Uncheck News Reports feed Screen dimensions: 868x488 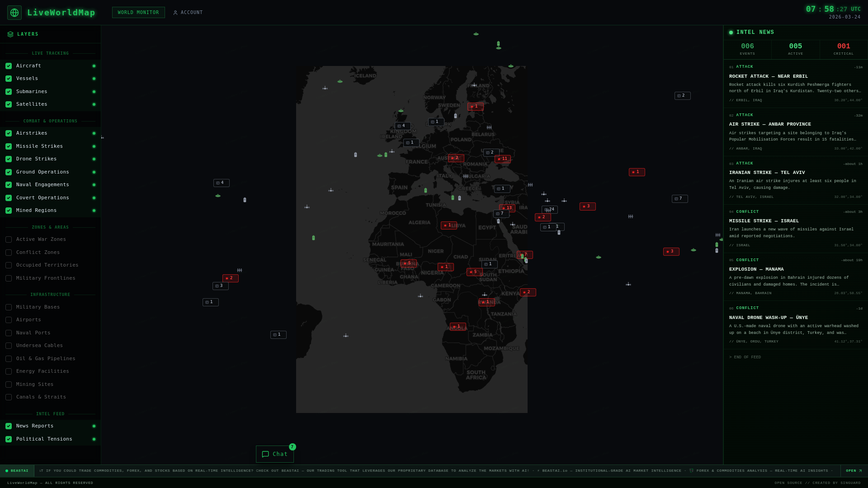9,426
